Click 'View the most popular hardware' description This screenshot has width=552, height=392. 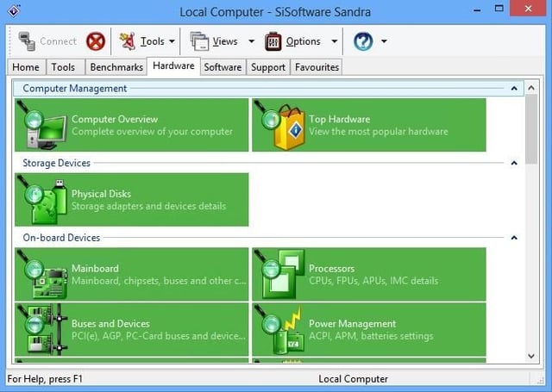[x=379, y=132]
